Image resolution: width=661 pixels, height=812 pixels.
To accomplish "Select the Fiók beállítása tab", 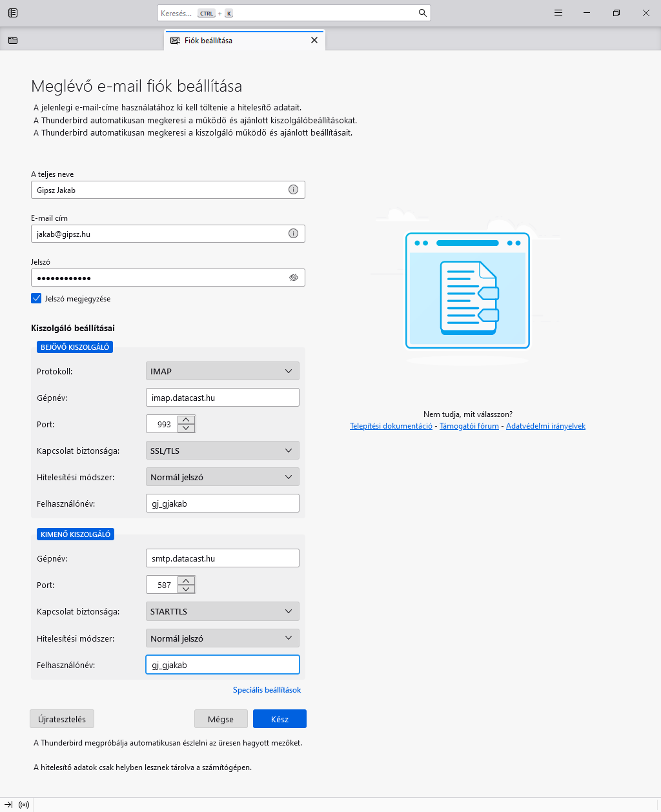I will (245, 40).
